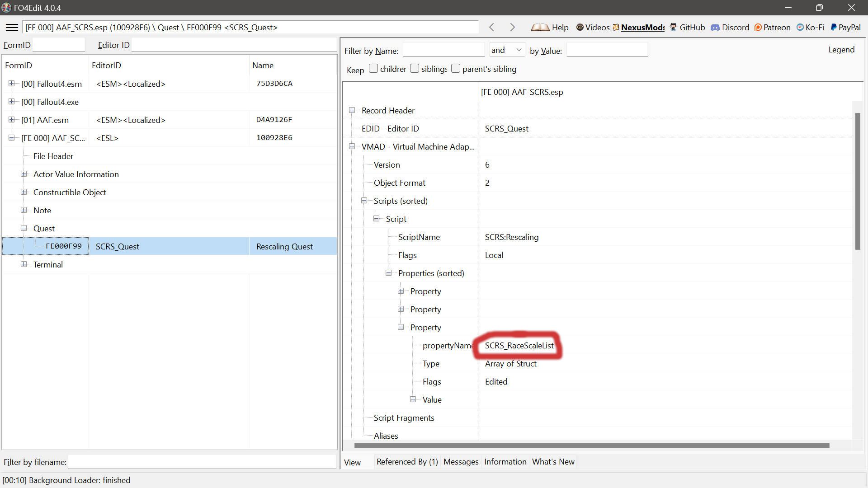Expand the first Property node

point(401,291)
